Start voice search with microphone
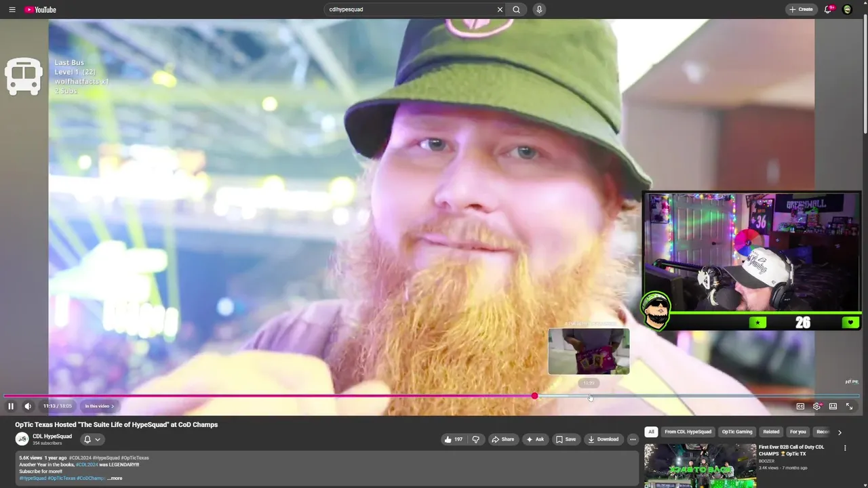The width and height of the screenshot is (868, 488). point(539,9)
